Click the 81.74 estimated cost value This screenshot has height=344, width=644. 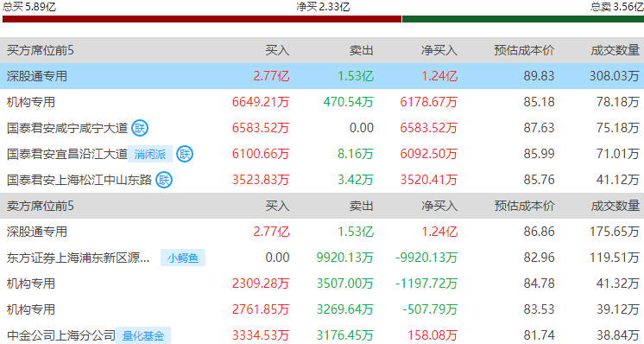point(539,335)
